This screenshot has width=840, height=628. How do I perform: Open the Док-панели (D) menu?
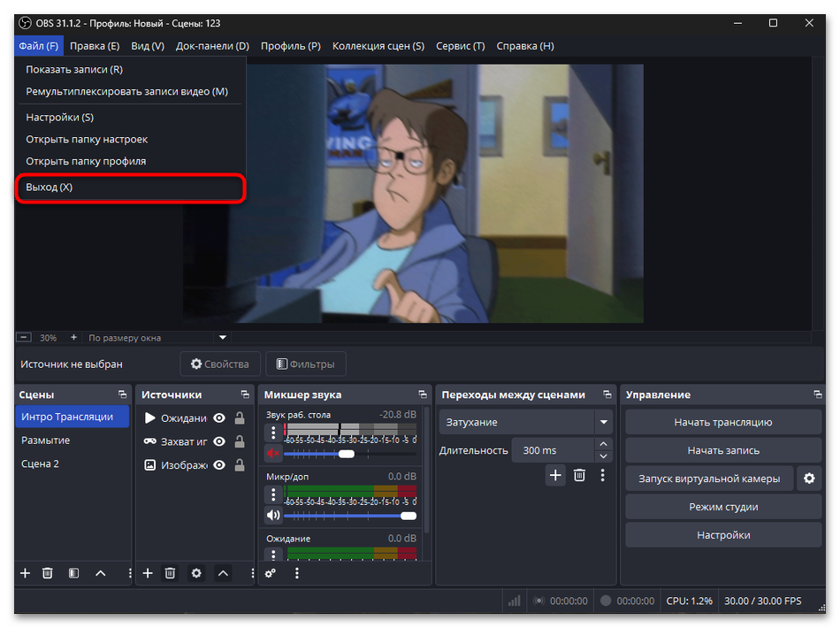coord(212,46)
